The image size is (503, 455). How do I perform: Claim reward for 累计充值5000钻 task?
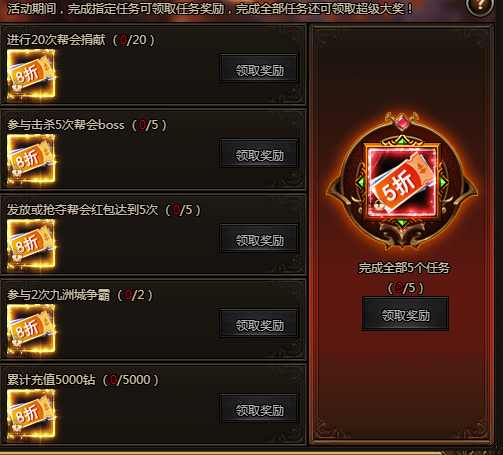click(x=259, y=408)
